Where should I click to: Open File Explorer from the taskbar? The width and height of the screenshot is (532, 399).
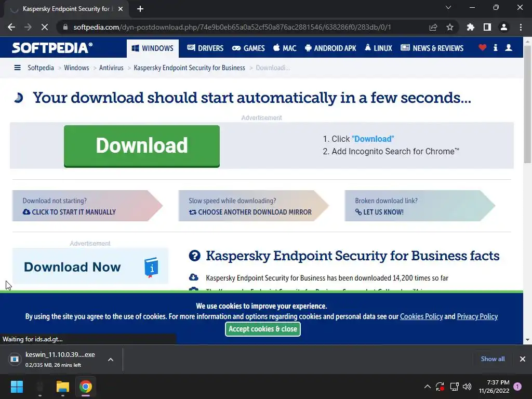click(63, 387)
